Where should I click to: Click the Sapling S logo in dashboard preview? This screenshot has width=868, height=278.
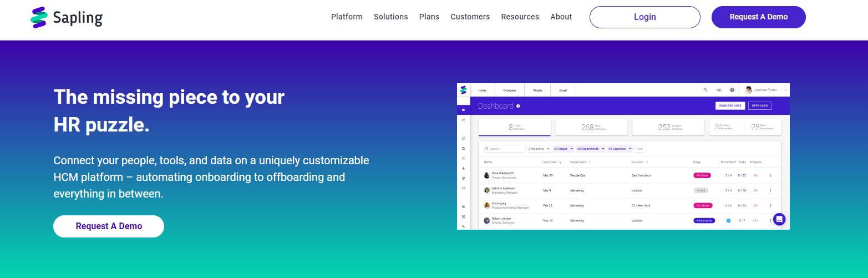click(464, 90)
